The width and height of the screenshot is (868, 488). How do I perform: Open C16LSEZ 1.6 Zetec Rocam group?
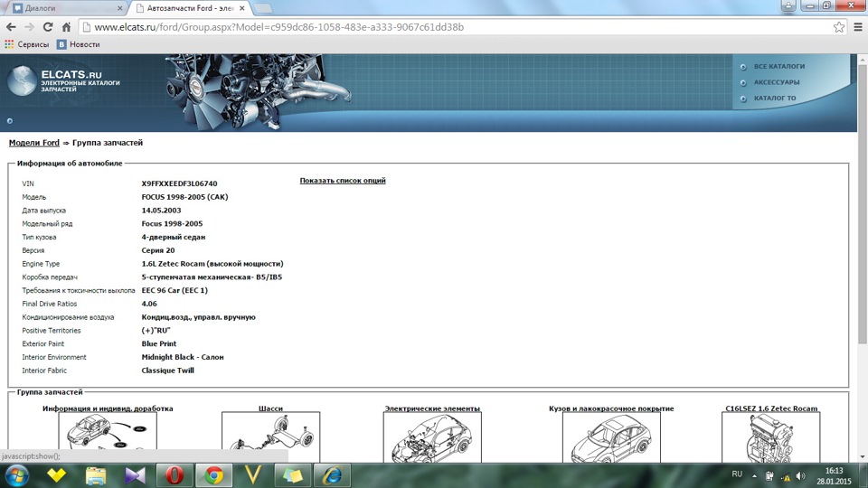[x=771, y=408]
